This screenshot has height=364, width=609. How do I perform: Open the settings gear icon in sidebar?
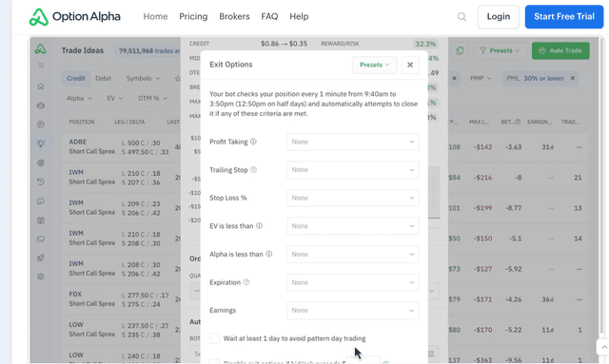[x=41, y=277]
